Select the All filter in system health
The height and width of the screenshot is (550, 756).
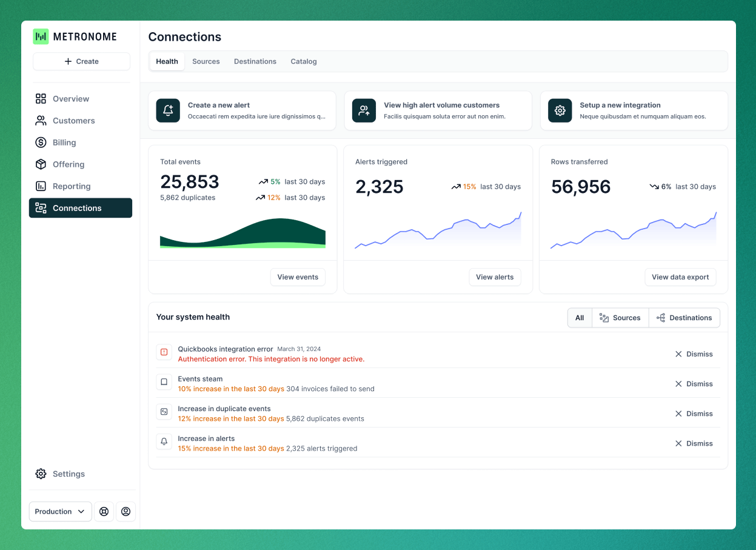click(579, 317)
